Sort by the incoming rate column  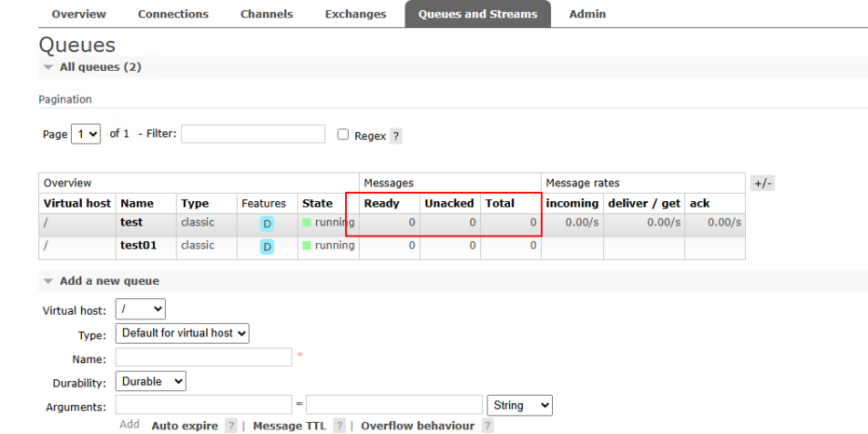[x=572, y=203]
